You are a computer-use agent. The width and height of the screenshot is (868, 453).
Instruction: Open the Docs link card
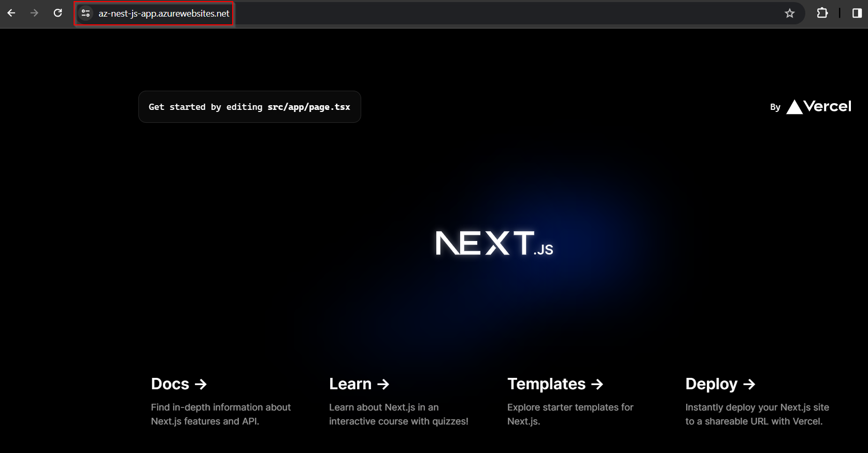pos(221,401)
